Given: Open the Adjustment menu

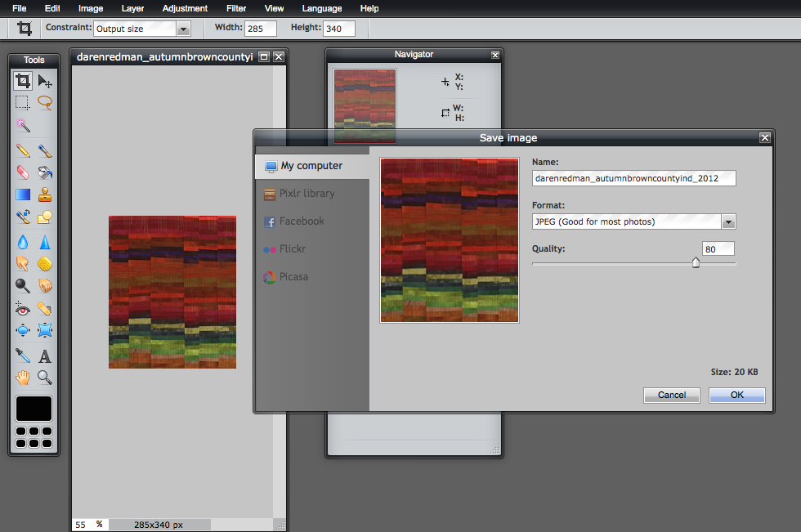Looking at the screenshot, I should (185, 8).
